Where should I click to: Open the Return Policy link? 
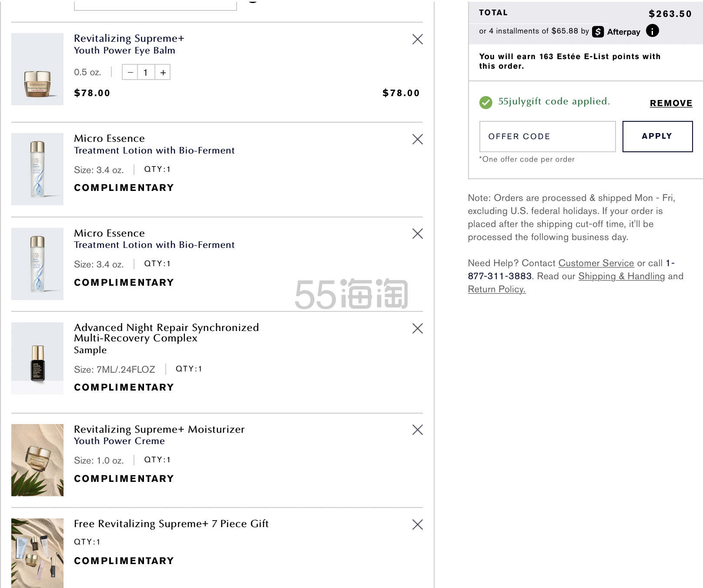496,289
